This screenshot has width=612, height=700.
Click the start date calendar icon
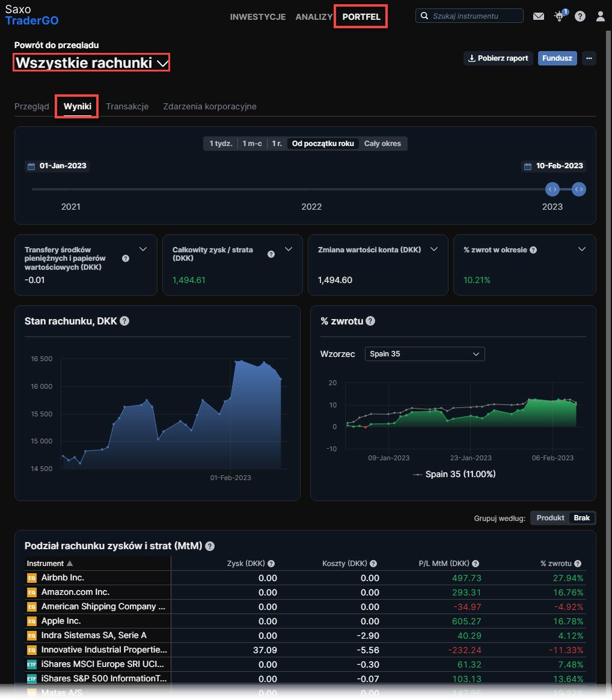(31, 166)
